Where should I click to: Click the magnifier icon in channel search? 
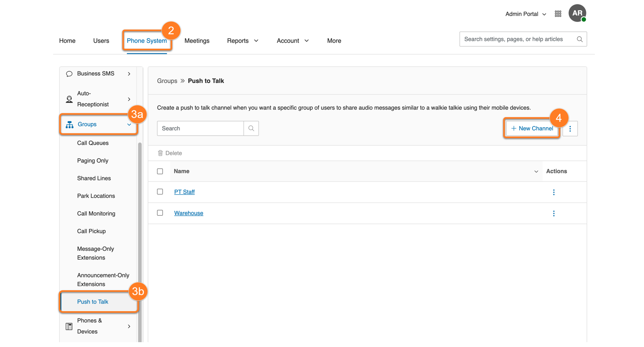pos(251,128)
